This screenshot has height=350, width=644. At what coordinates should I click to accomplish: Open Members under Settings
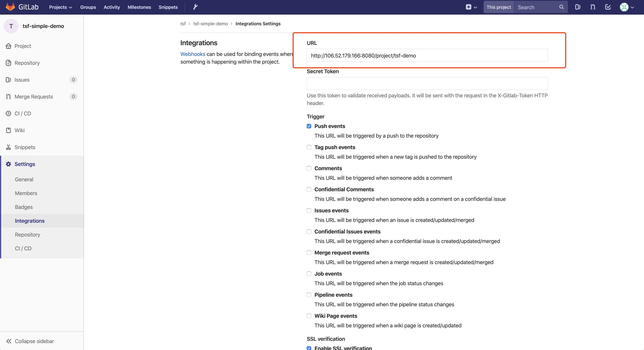pos(26,193)
